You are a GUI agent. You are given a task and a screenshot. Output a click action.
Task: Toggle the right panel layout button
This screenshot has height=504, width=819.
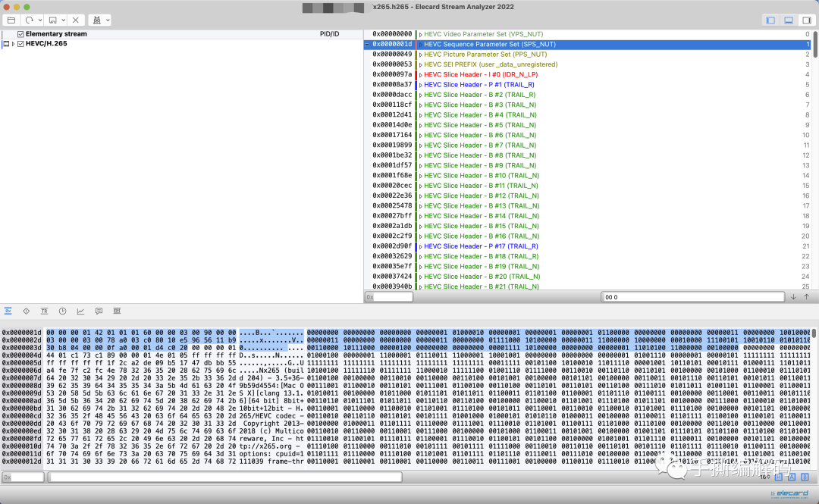806,20
